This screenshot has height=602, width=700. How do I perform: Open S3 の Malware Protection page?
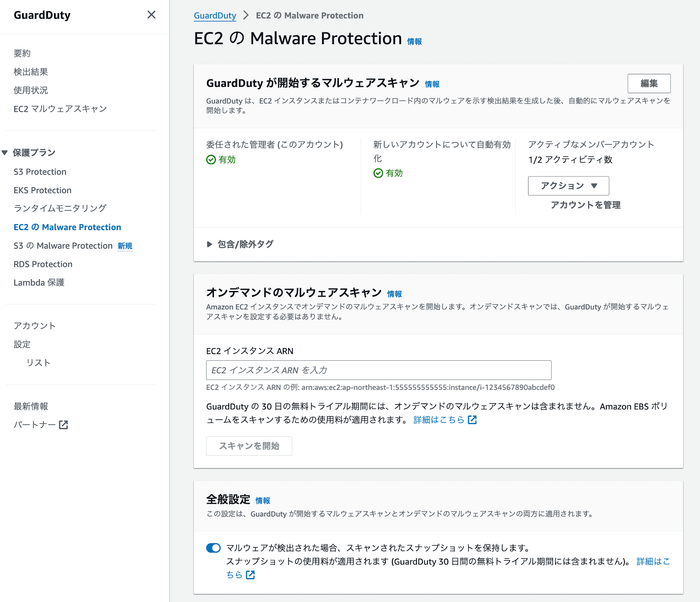tap(63, 245)
